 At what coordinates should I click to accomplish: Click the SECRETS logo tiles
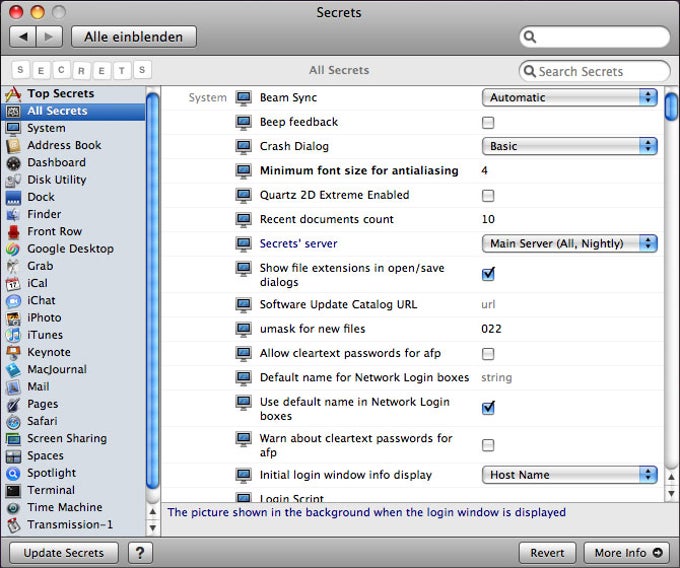click(x=82, y=70)
